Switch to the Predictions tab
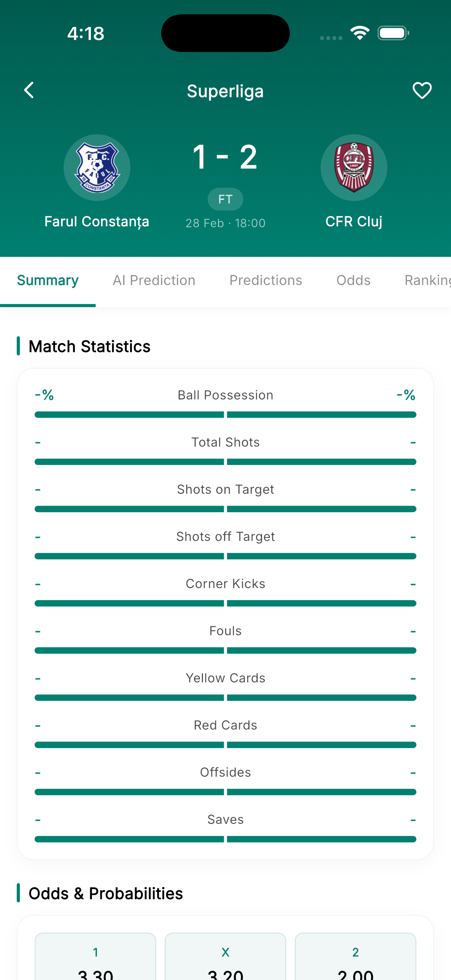 point(266,281)
